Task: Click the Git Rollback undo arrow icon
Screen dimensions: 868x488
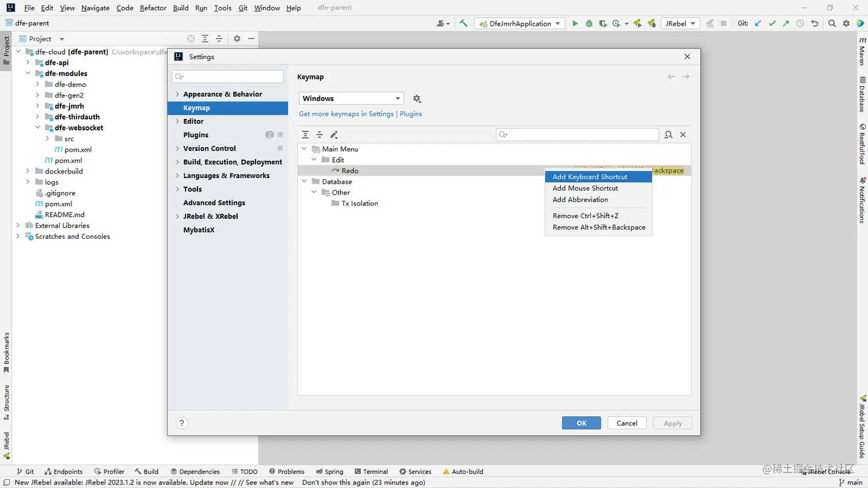Action: click(x=814, y=24)
